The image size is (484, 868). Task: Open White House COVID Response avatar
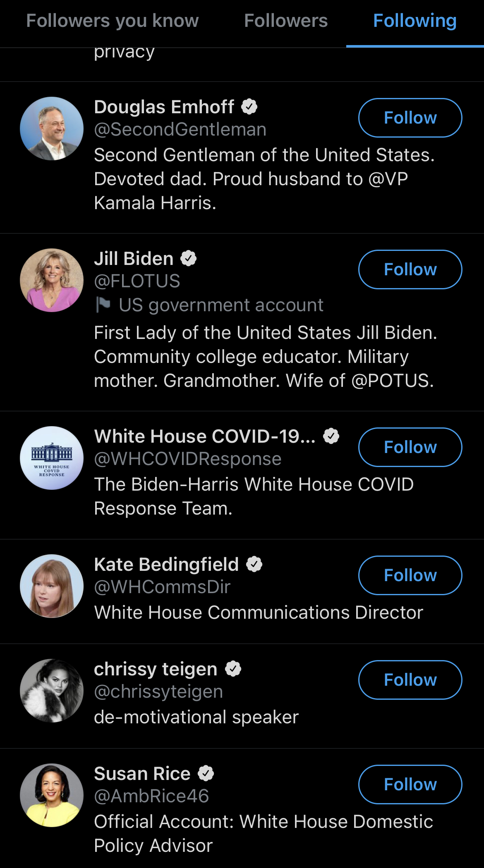[x=52, y=458]
